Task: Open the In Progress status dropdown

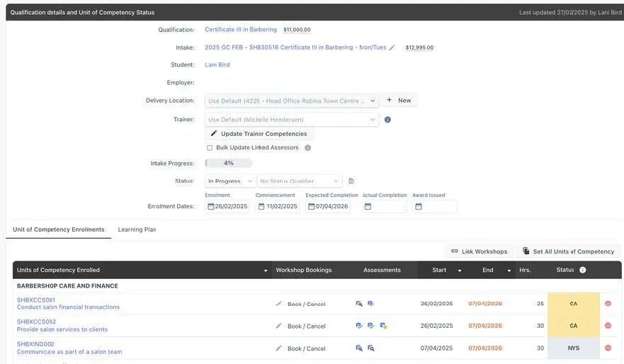Action: point(230,181)
